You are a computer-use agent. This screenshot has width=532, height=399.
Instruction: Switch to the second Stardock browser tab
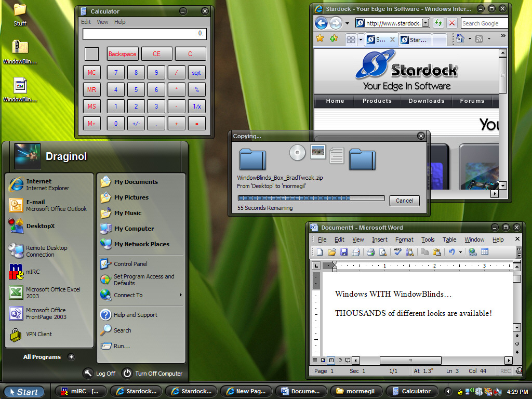tap(414, 39)
